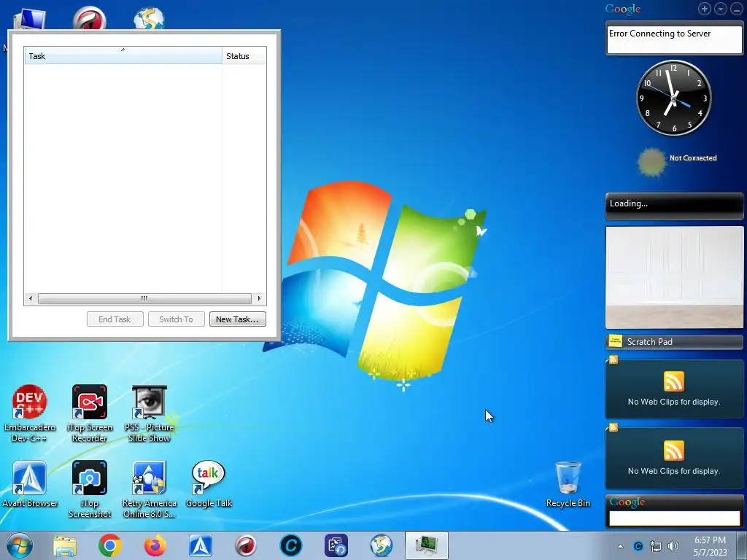747x560 pixels.
Task: Open the Windows Start orb
Action: point(20,545)
